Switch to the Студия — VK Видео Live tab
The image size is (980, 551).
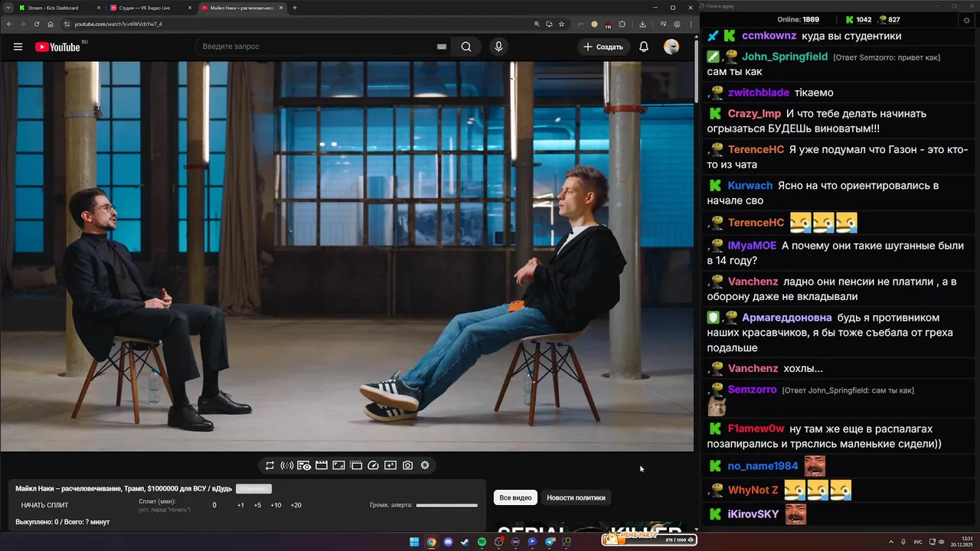point(150,8)
